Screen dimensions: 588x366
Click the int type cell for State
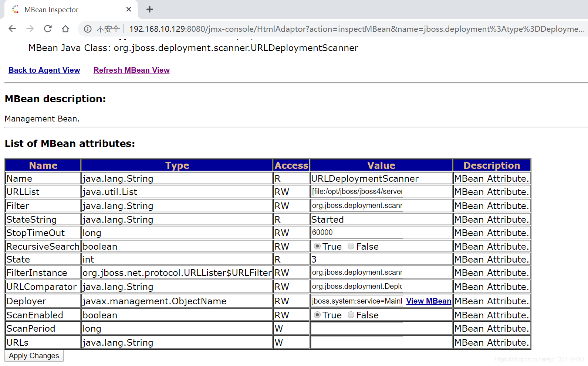[x=177, y=259]
